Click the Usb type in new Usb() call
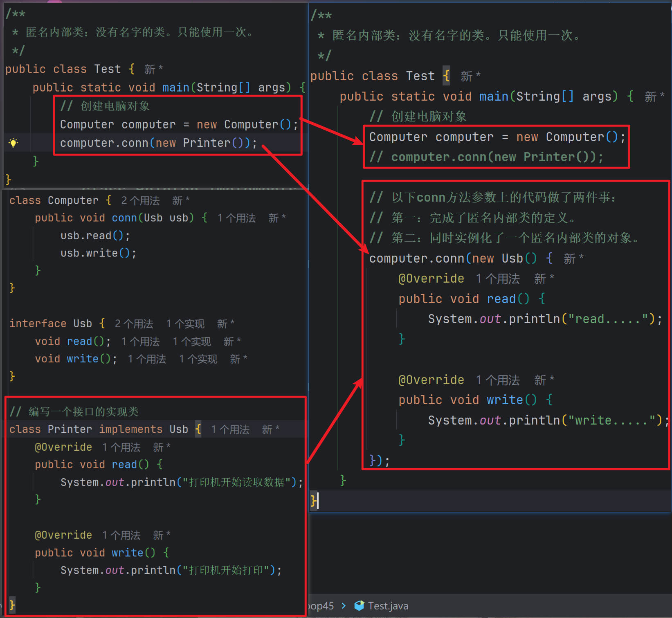The height and width of the screenshot is (618, 672). pyautogui.click(x=512, y=258)
